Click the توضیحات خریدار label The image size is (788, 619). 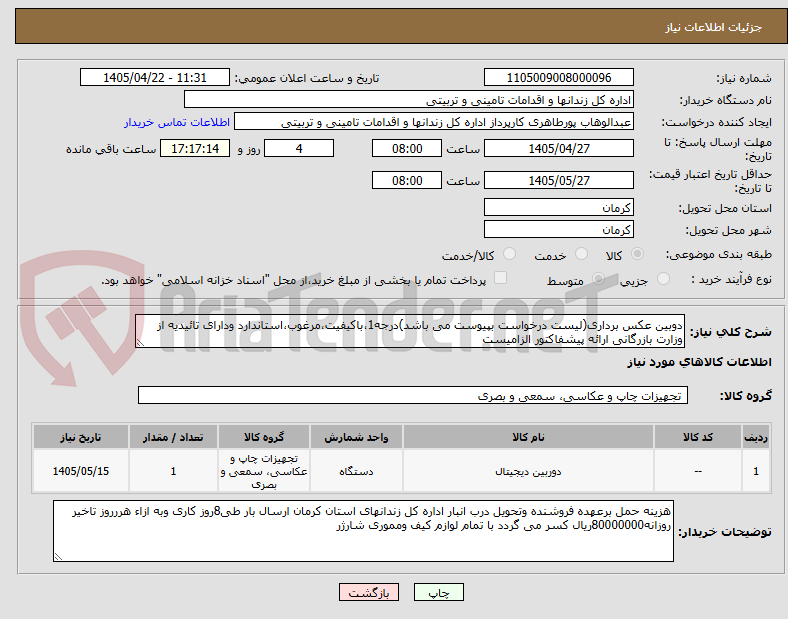point(725,532)
